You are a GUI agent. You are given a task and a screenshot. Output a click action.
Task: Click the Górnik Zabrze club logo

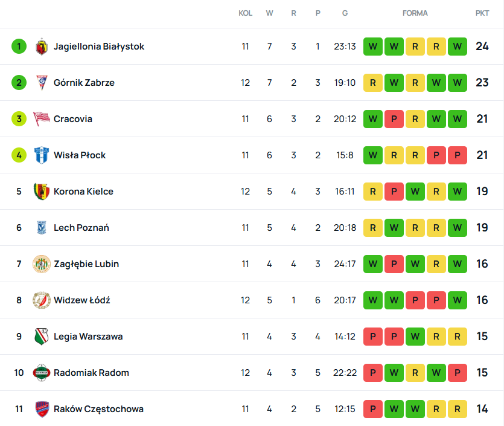41,83
